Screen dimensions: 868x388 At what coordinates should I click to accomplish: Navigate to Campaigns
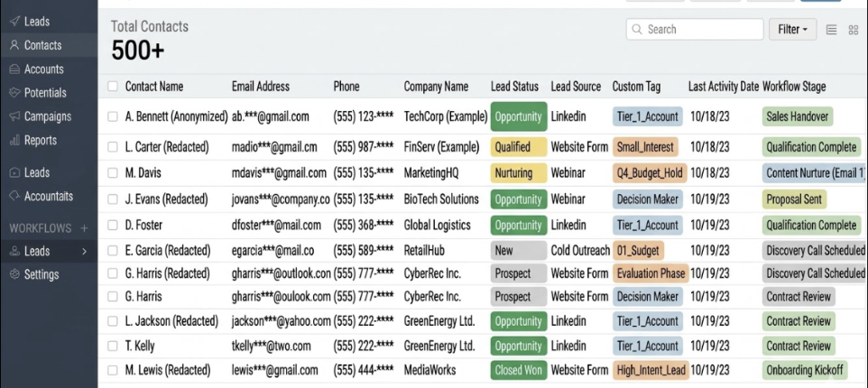pos(49,116)
